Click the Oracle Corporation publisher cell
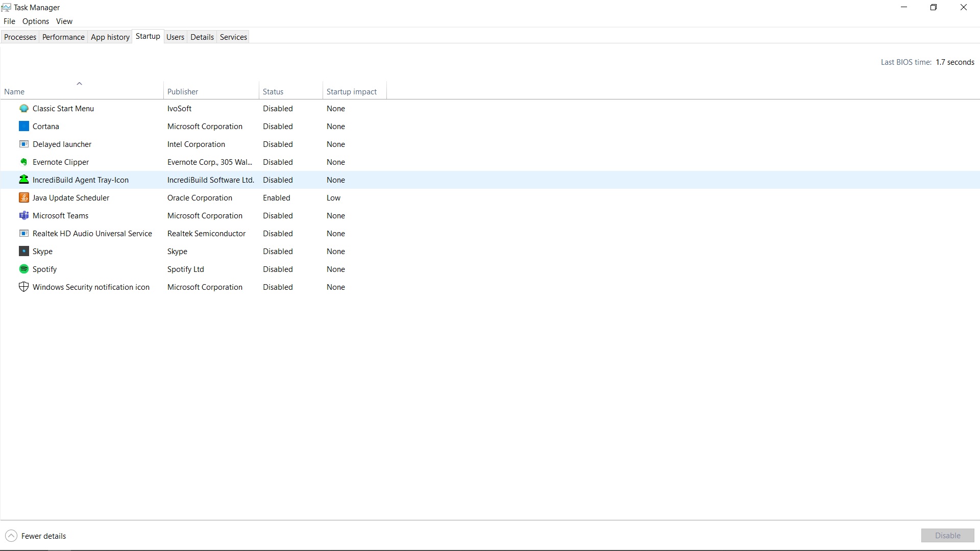Screen dimensions: 980x551 (x=200, y=197)
